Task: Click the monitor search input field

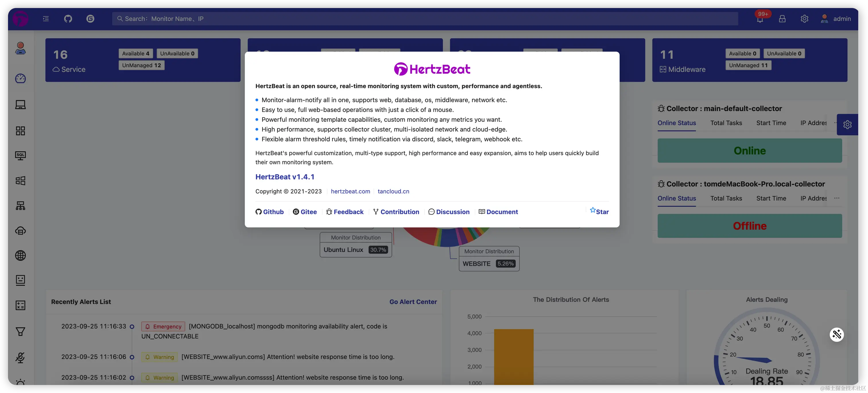Action: (425, 19)
